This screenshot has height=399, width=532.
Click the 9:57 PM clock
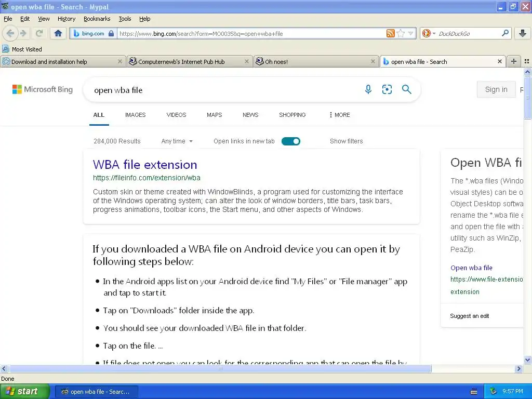point(513,391)
